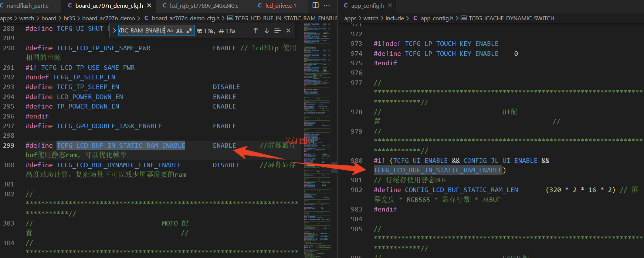This screenshot has width=644, height=258.
Task: Click the highlighted TCFG_LCD_BUF_IN_STATIC_RAM_ENABLE on line 299
Action: 121,145
